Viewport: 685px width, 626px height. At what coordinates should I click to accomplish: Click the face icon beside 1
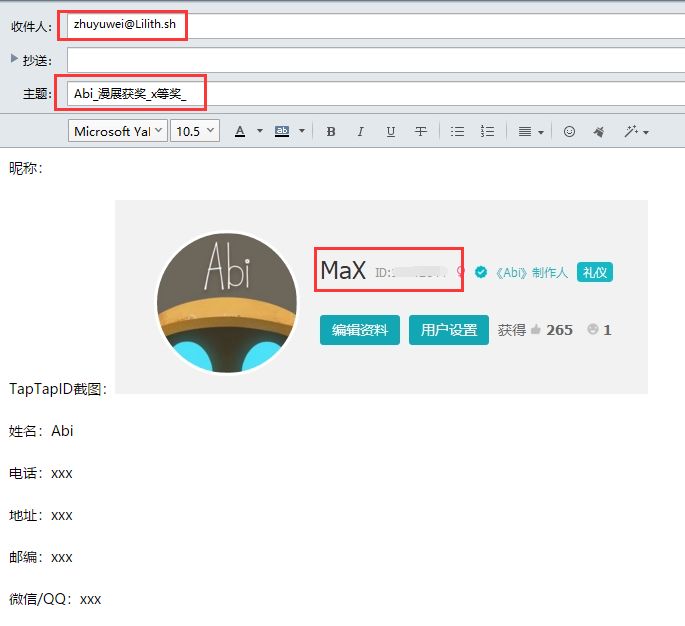coord(592,329)
